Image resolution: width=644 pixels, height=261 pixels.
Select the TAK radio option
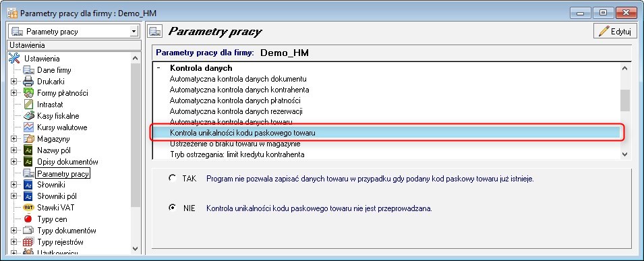point(173,179)
